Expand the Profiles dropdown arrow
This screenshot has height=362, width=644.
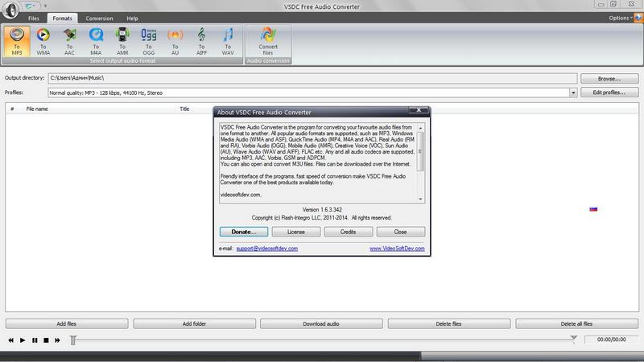point(573,93)
